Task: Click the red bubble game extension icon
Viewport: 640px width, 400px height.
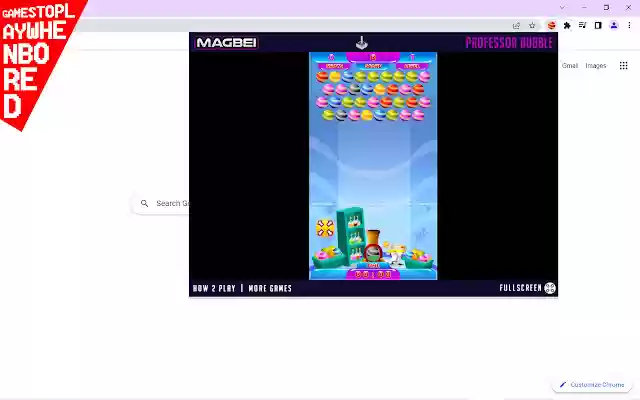Action: (x=551, y=25)
